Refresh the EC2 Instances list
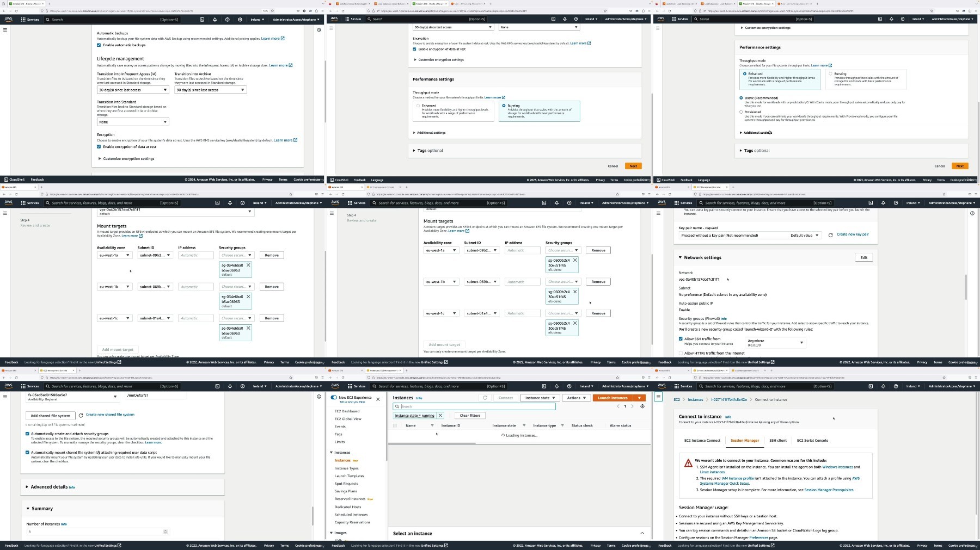Screen dimensions: 980x550 [x=485, y=398]
